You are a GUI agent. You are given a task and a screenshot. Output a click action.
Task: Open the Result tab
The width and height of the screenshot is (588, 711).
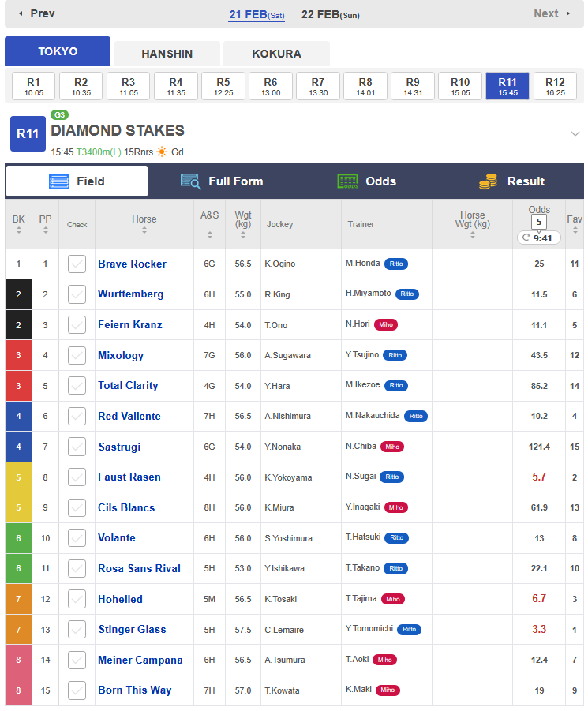(512, 181)
